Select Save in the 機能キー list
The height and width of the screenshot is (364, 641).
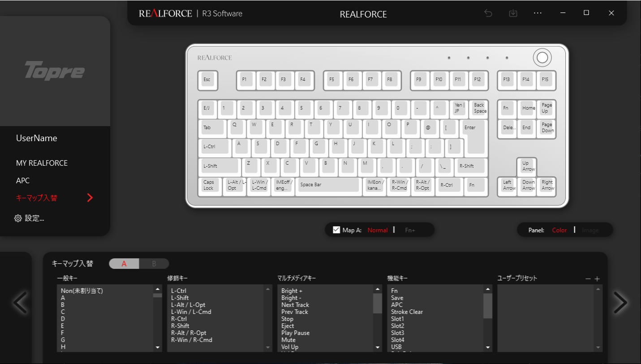point(397,298)
